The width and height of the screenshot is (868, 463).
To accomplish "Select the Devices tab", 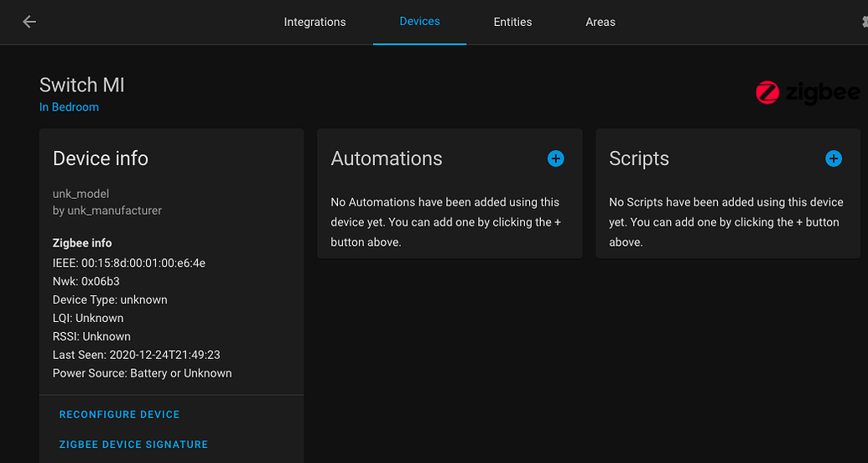I will coord(419,22).
